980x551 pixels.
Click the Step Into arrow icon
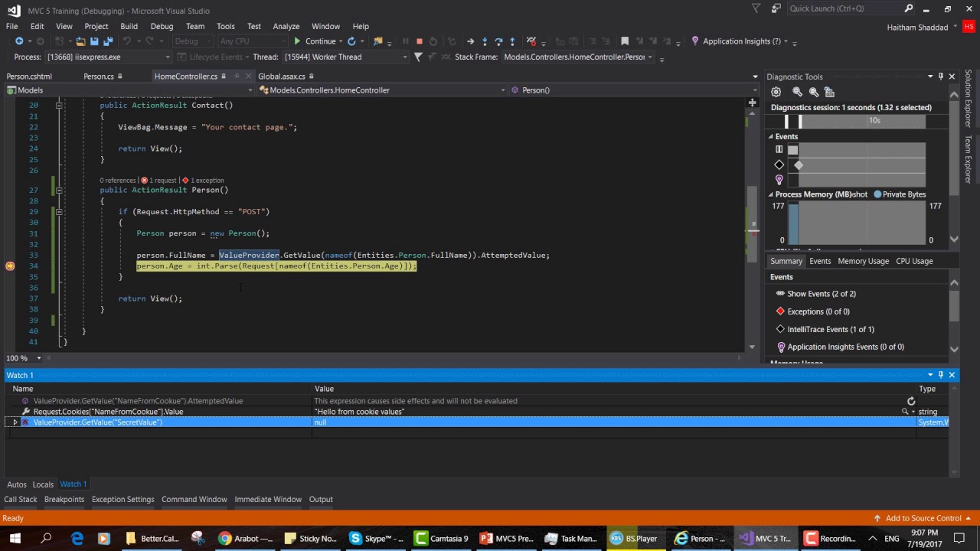tap(485, 41)
